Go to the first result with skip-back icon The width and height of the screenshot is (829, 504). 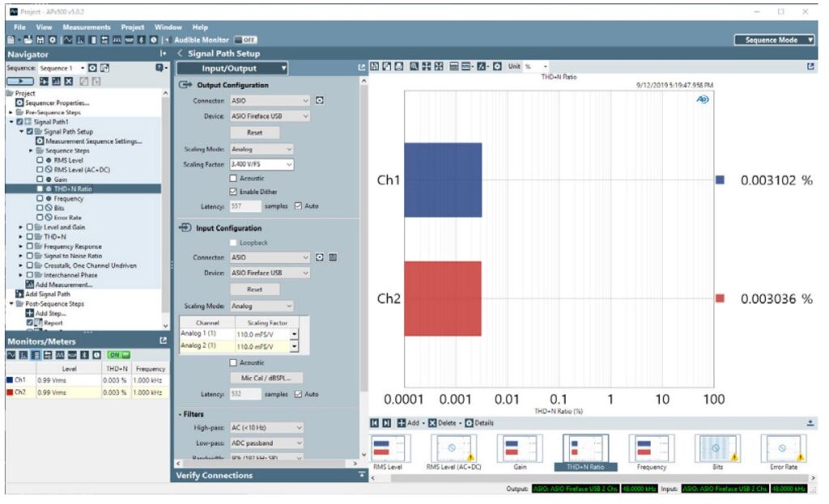[374, 423]
